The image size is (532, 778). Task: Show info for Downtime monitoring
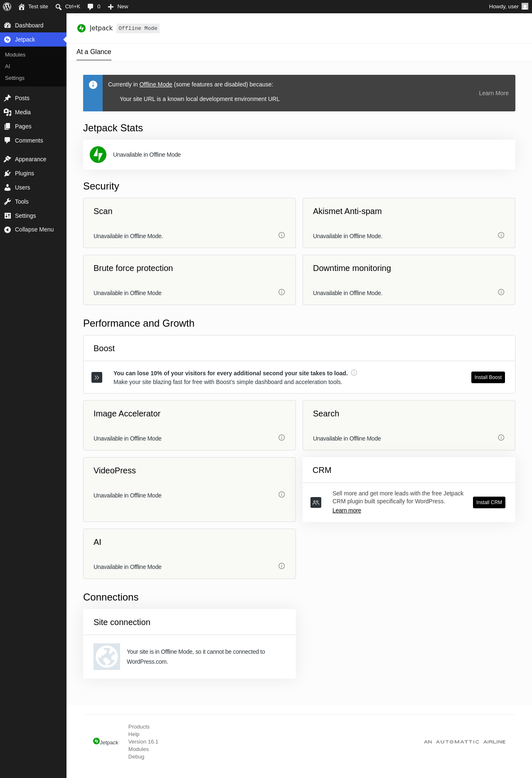[501, 292]
